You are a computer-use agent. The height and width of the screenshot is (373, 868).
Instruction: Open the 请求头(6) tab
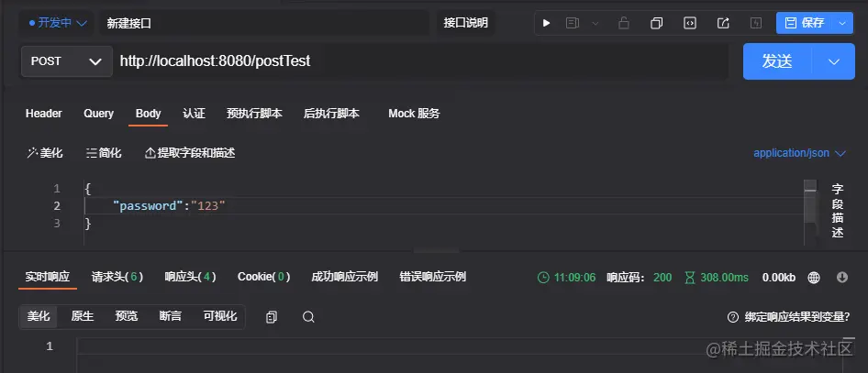point(117,277)
